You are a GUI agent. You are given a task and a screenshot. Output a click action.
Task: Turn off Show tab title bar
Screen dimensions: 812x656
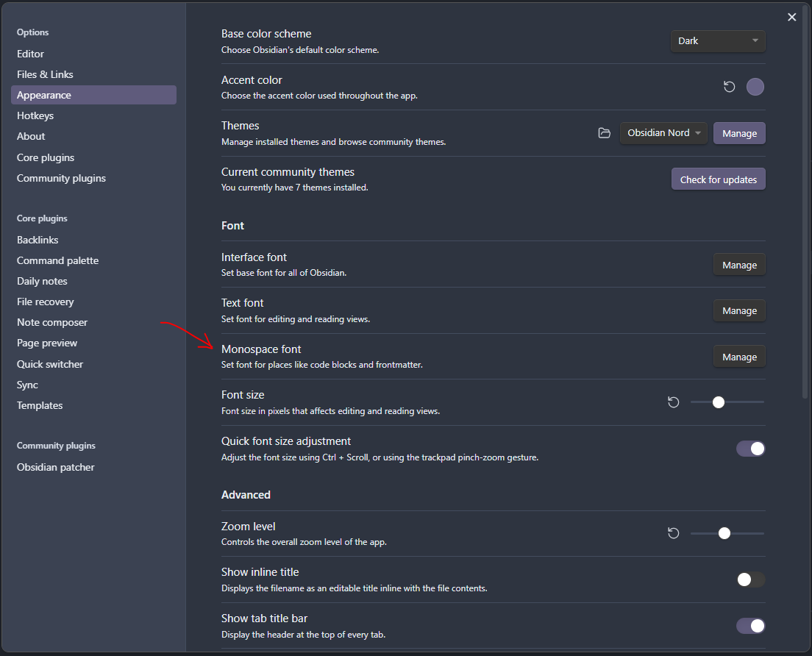(x=750, y=626)
